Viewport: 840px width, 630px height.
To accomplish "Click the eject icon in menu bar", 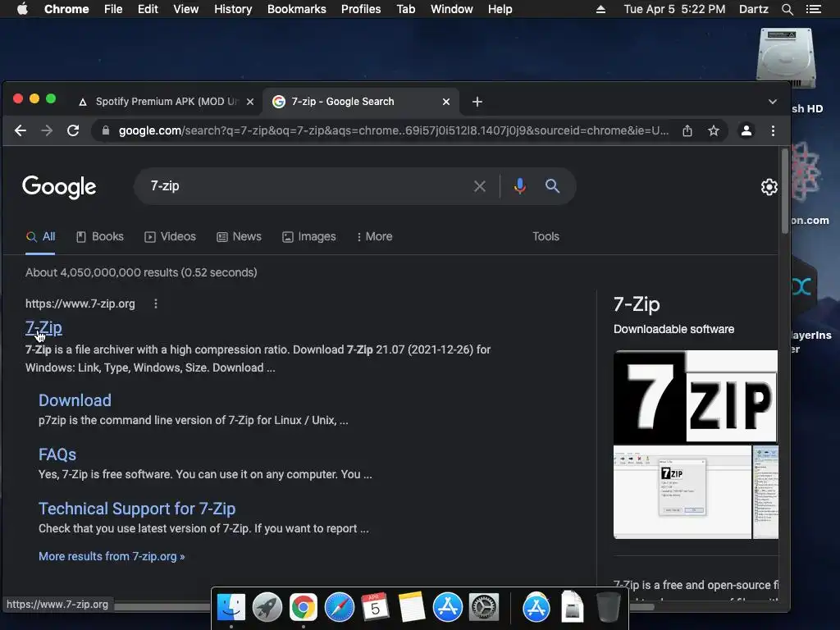I will [600, 9].
